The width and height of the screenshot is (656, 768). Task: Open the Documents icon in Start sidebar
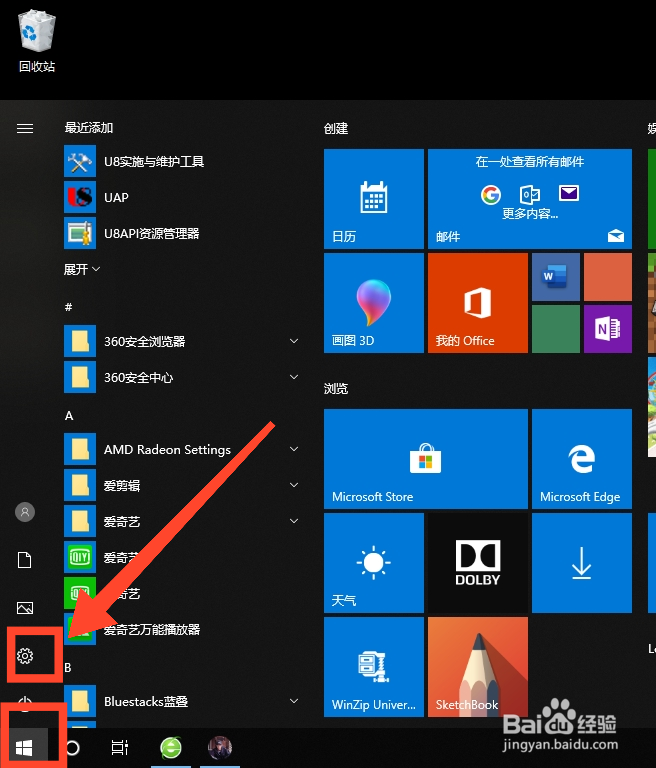click(25, 560)
